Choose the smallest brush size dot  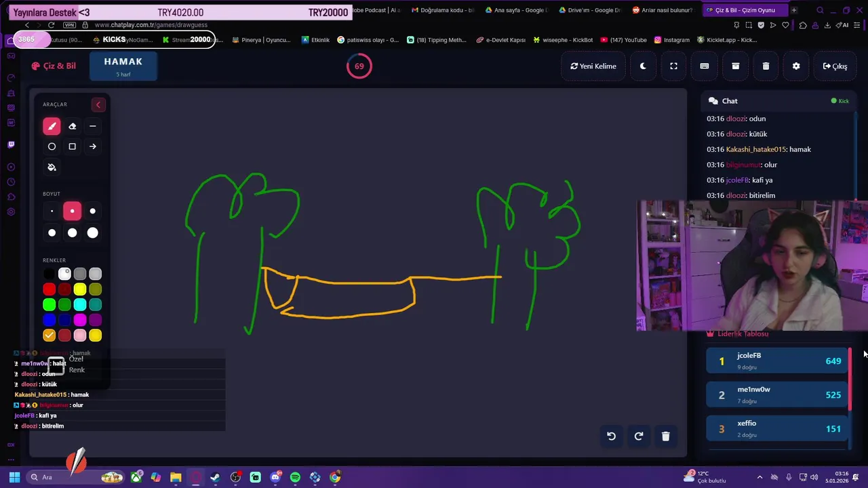(52, 211)
